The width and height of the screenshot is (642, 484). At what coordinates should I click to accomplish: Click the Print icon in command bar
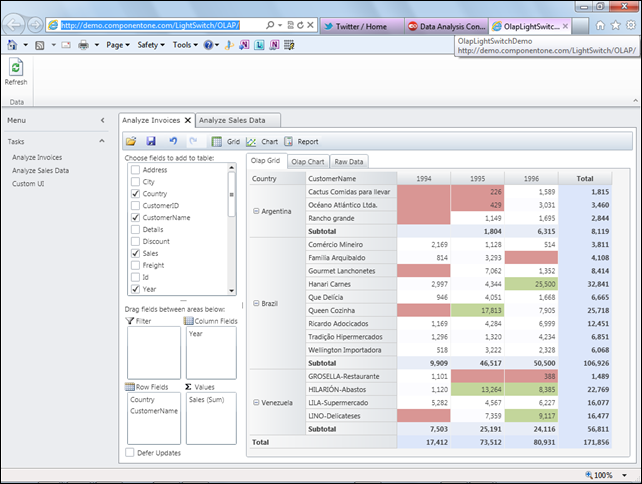tap(83, 45)
